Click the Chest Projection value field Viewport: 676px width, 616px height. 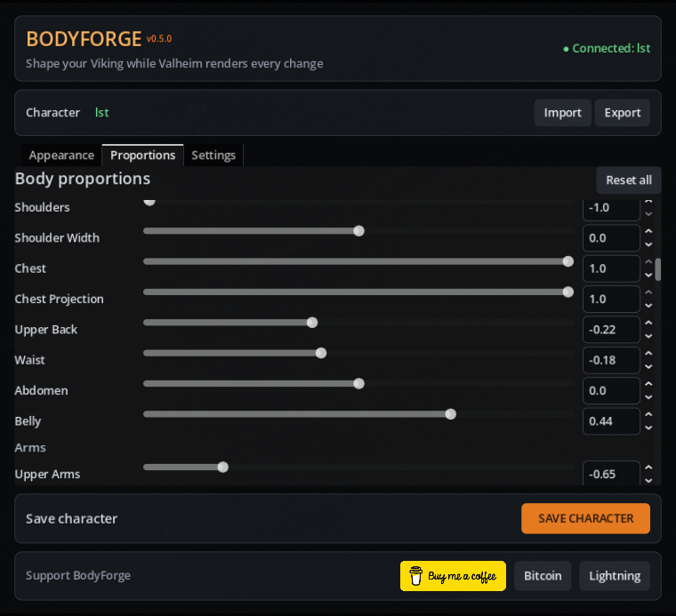[x=611, y=300]
